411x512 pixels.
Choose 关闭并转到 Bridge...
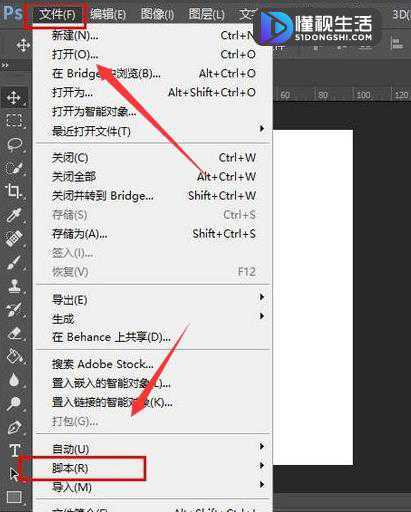point(153,196)
